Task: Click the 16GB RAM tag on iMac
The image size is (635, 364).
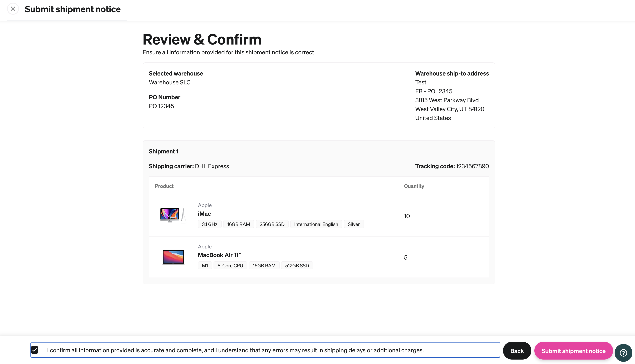Action: coord(238,224)
